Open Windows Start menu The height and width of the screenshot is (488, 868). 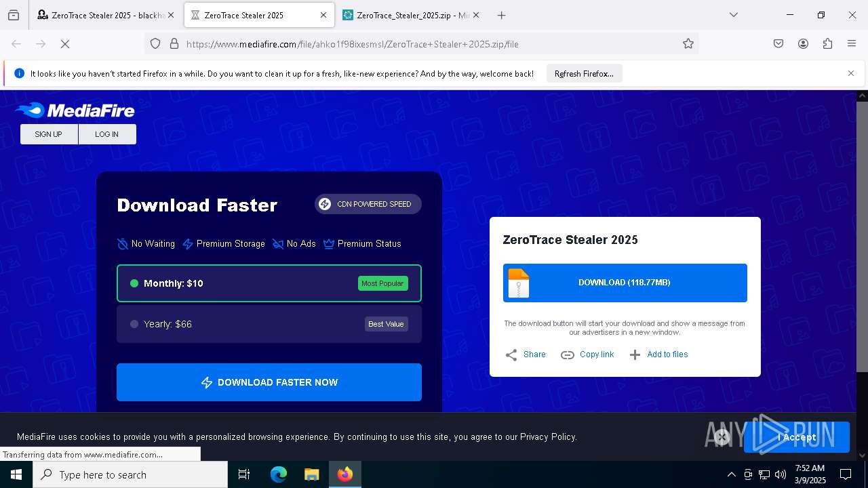point(16,474)
